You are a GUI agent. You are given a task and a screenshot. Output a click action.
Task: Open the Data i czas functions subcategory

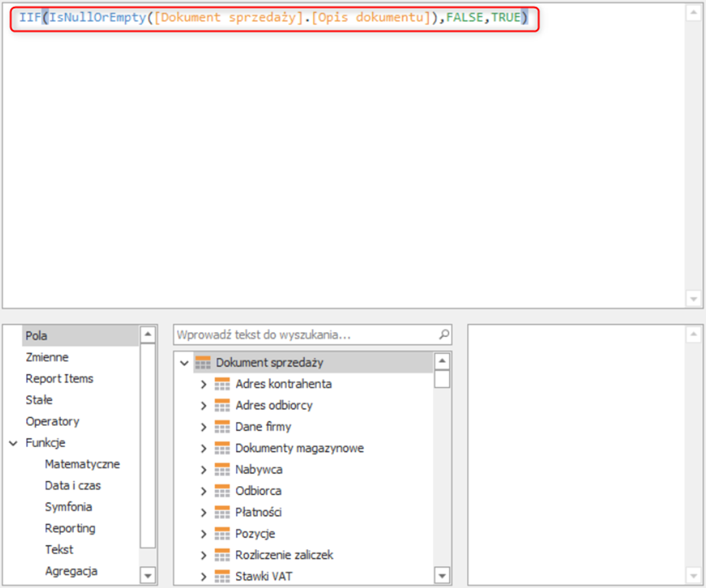click(x=73, y=485)
